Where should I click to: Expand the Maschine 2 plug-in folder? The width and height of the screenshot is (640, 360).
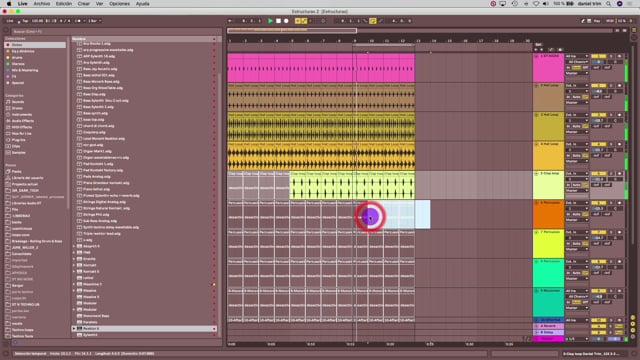tap(74, 284)
